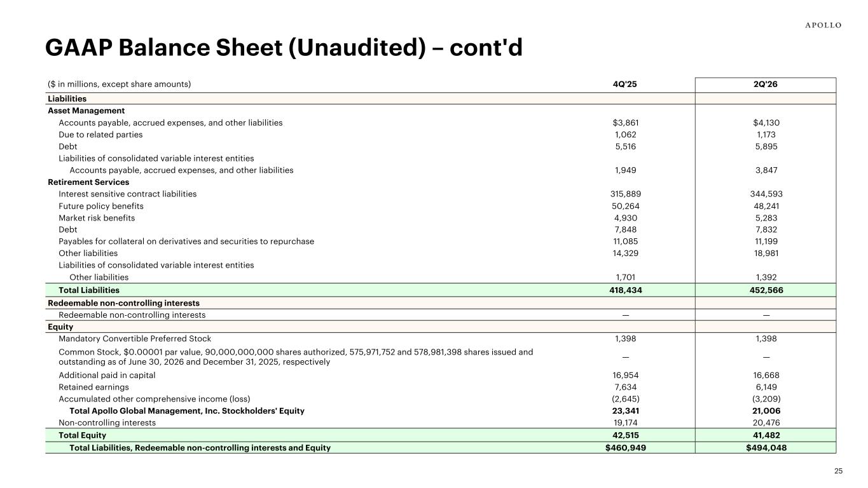Click the "($ in millions, except share amounts)" note
The image size is (868, 488).
pyautogui.click(x=120, y=85)
